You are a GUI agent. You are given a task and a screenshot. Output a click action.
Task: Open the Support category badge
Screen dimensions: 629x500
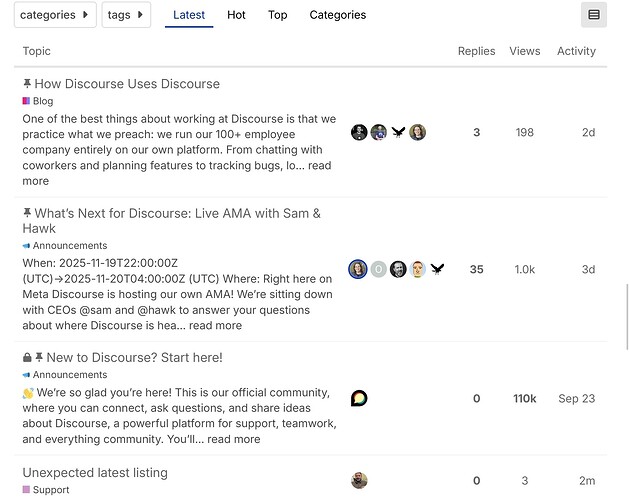click(46, 490)
